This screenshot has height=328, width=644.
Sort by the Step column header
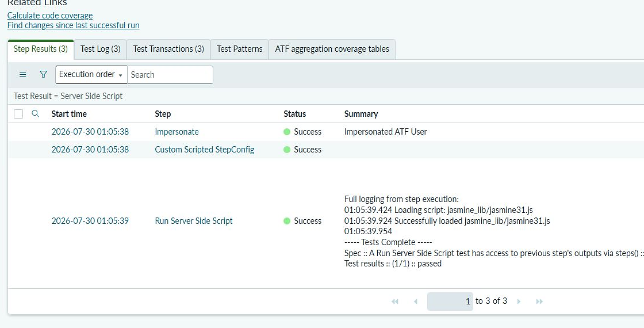(163, 114)
